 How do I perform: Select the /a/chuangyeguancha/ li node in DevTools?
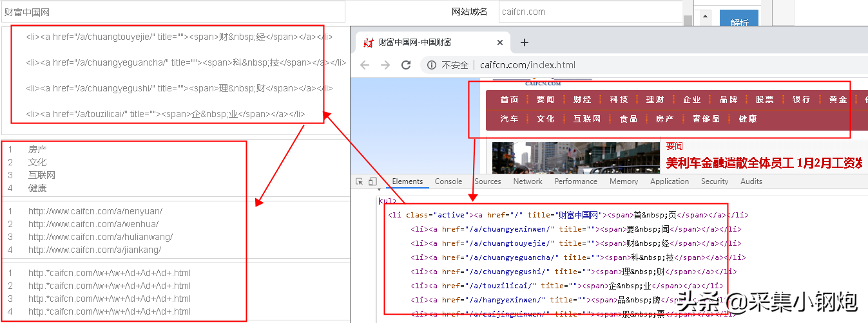point(578,257)
